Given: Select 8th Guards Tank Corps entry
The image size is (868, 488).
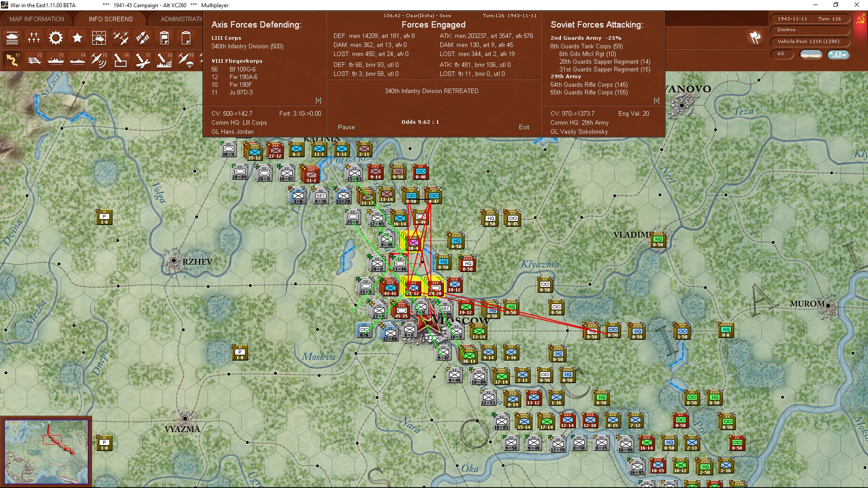Looking at the screenshot, I should (586, 47).
